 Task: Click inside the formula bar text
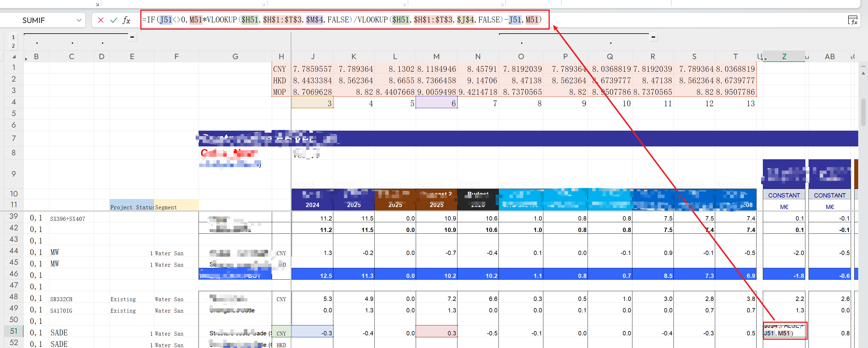click(337, 20)
